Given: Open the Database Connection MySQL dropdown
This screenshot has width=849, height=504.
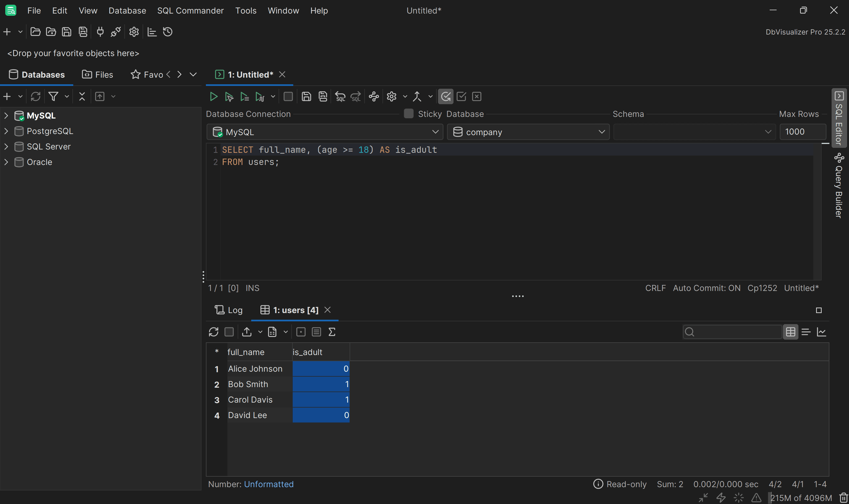Looking at the screenshot, I should coord(325,132).
